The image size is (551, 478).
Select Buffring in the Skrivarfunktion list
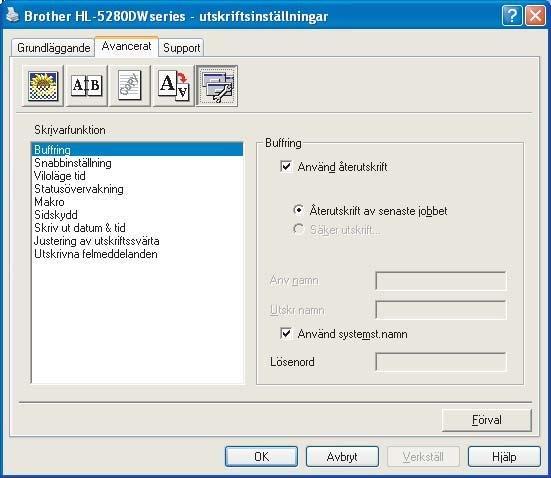[137, 149]
